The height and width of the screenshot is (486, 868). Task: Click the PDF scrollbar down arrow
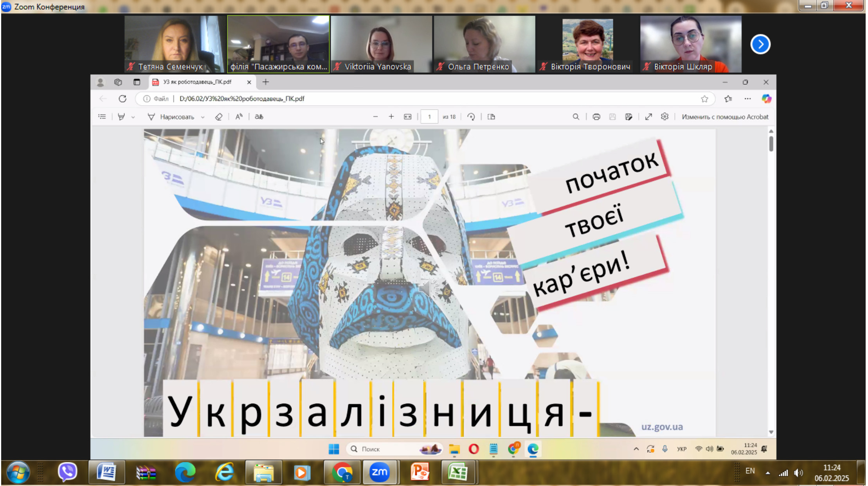point(771,432)
